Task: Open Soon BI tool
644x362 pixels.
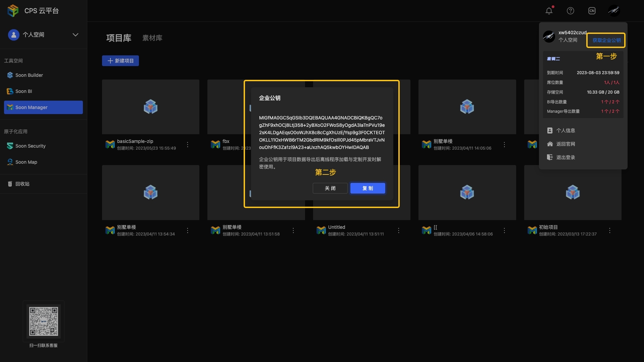Action: tap(23, 91)
